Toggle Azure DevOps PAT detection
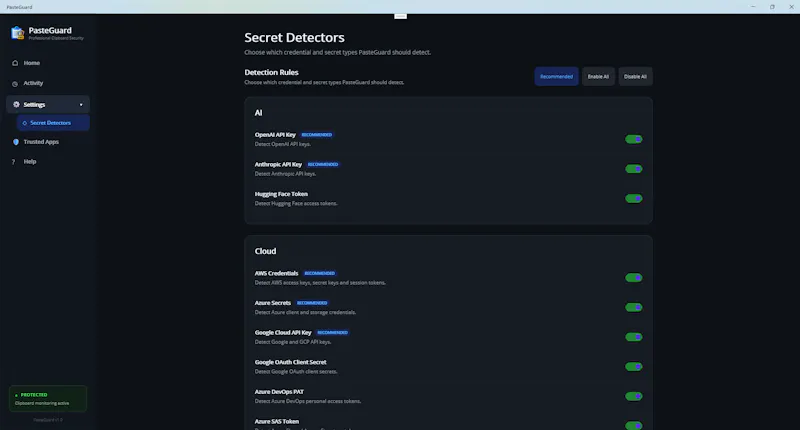The width and height of the screenshot is (800, 430). (634, 396)
